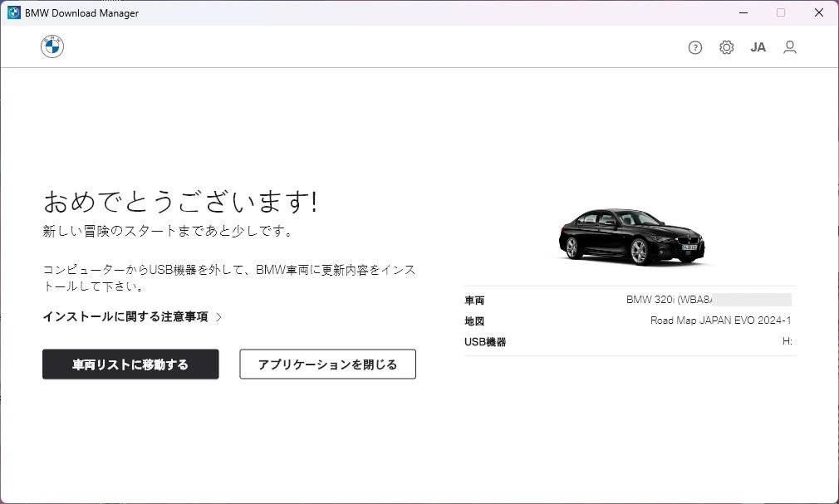This screenshot has height=504, width=839.
Task: Change language using the JA selector
Action: (x=758, y=47)
